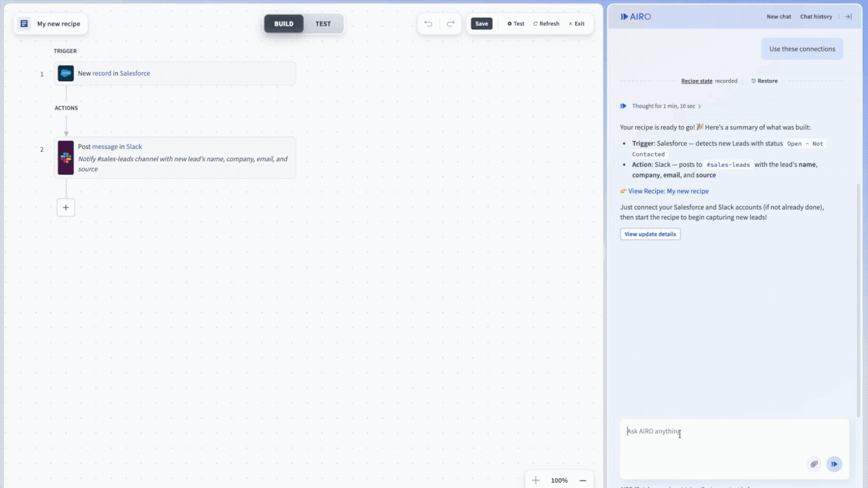Click the TRIGGER section label
Screen dimensions: 868x488
pos(65,51)
